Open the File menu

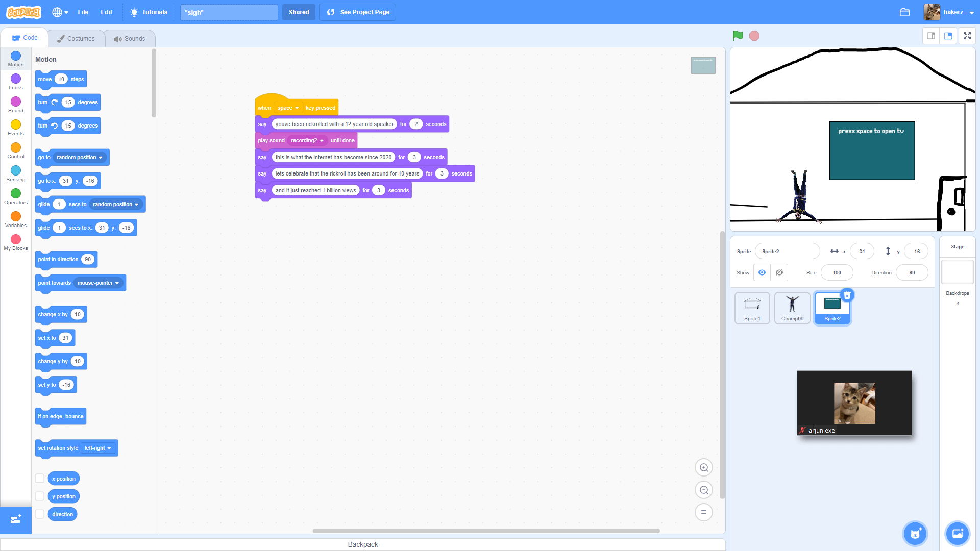point(83,12)
